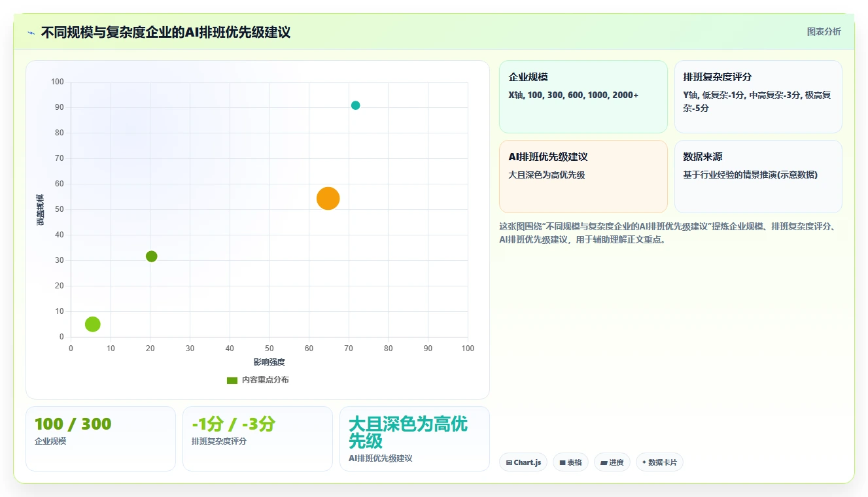The width and height of the screenshot is (868, 497).
Task: Click the 内容重点分布 legend text
Action: coord(265,380)
